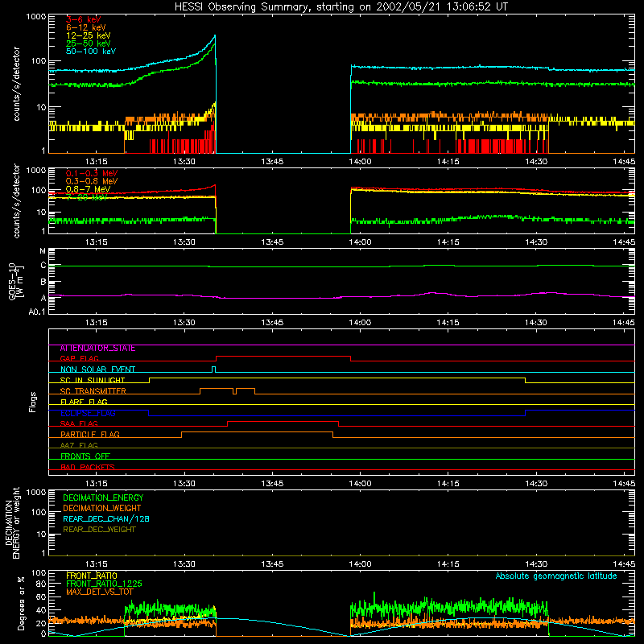The image size is (644, 644).
Task: Select the REAR_DEC_CHAN/128 legend label
Action: [x=106, y=519]
